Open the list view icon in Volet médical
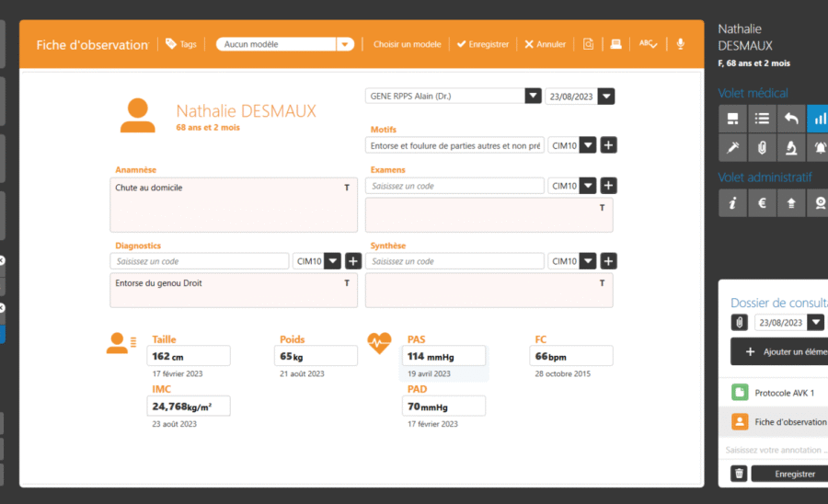The width and height of the screenshot is (828, 504). click(762, 119)
